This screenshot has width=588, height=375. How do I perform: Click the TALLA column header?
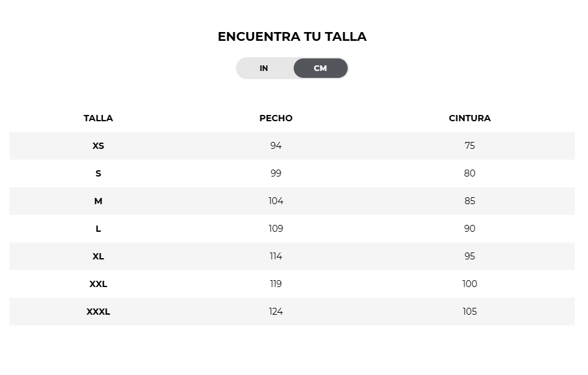[x=99, y=118]
